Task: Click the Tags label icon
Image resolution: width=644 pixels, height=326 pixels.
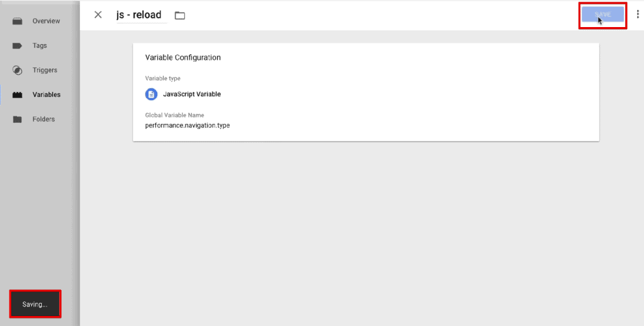Action: (x=17, y=46)
